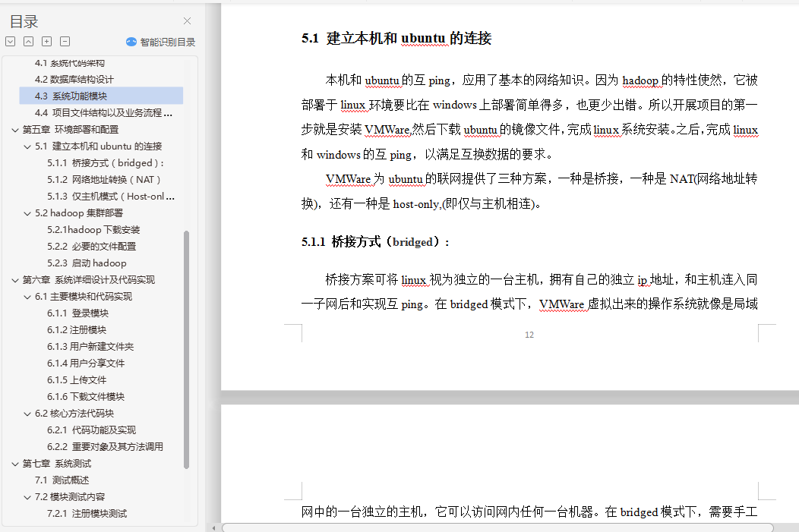This screenshot has width=799, height=532.
Task: Open 7.2.1 注册模块测试 entry
Action: pos(87,514)
